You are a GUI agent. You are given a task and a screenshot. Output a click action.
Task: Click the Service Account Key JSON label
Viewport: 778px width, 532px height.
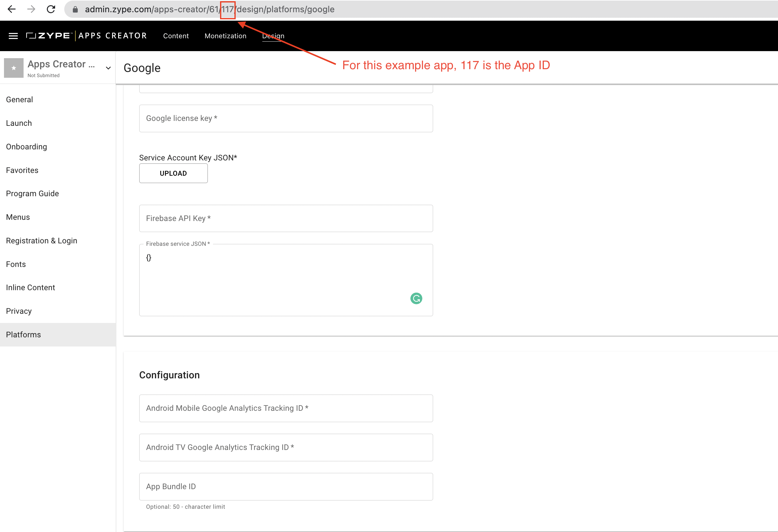188,158
